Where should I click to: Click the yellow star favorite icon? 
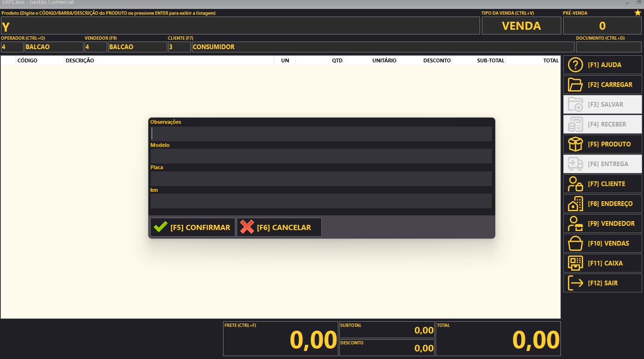[x=637, y=13]
